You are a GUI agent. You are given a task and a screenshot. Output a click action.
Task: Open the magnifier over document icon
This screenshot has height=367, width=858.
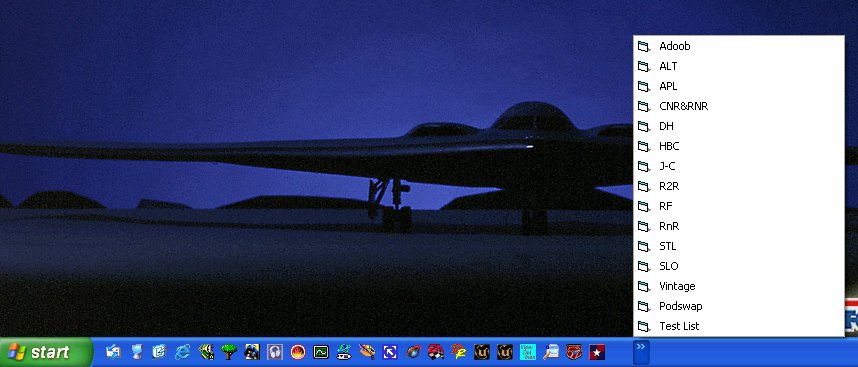click(x=551, y=351)
